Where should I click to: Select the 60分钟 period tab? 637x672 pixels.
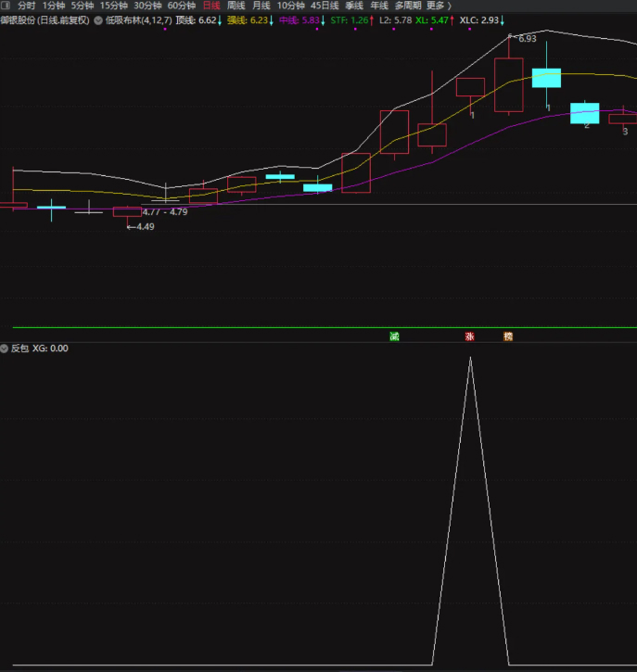[x=182, y=6]
